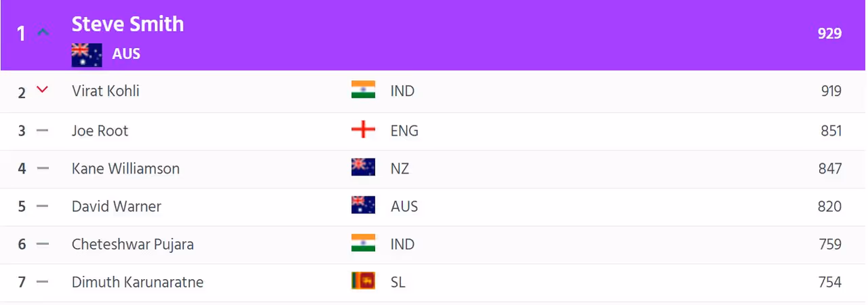Click the New Zealand flag for Kane Williamson
The image size is (868, 305).
click(363, 168)
